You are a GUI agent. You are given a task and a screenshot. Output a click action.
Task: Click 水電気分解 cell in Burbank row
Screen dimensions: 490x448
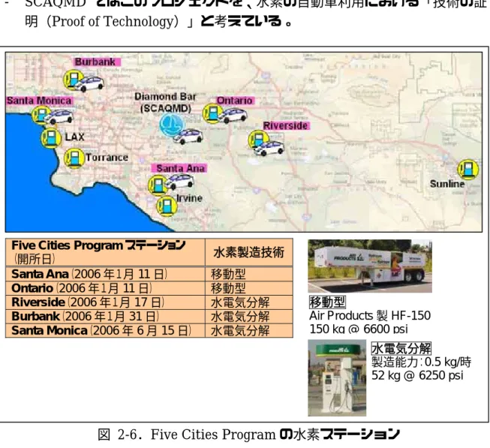tap(248, 317)
